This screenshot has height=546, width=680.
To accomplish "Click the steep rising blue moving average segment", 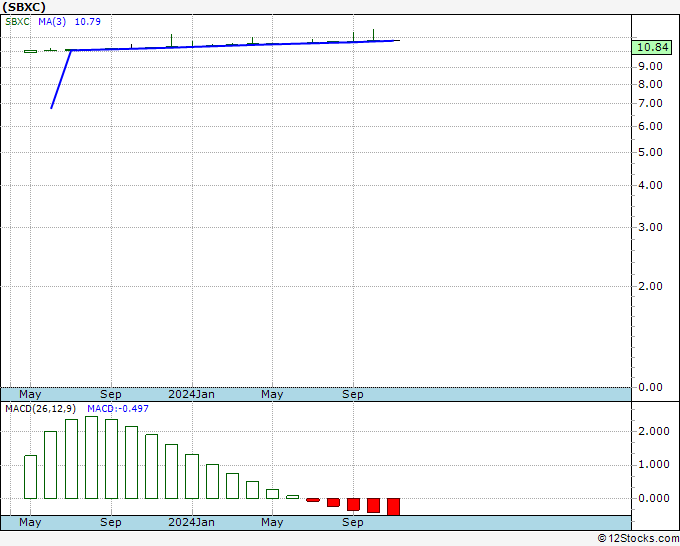I will click(60, 79).
